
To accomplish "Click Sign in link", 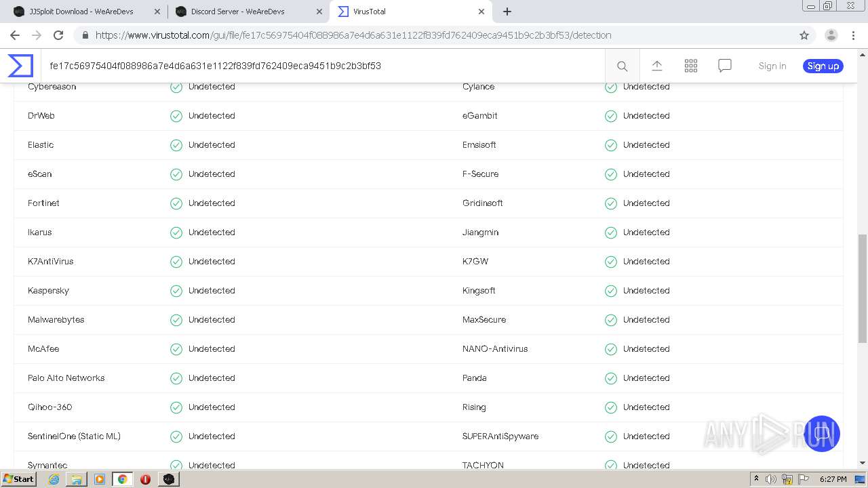I will (x=772, y=66).
